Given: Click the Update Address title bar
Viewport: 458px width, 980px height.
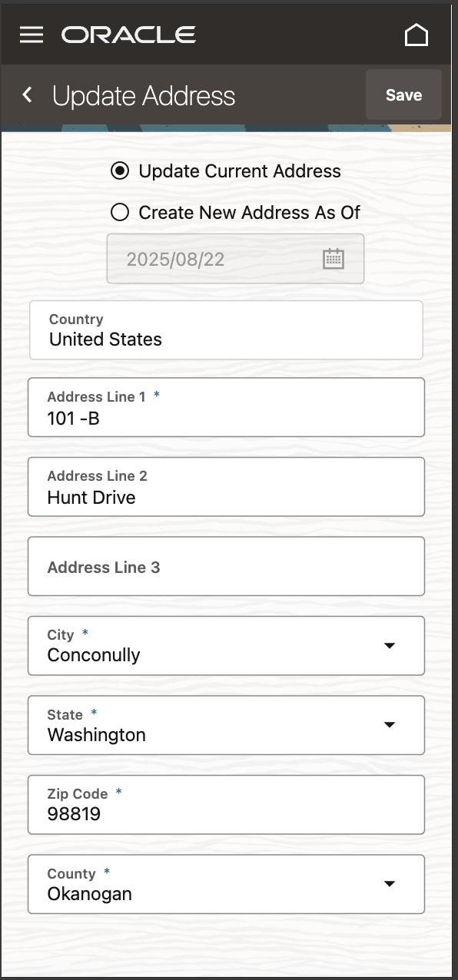Looking at the screenshot, I should [142, 96].
